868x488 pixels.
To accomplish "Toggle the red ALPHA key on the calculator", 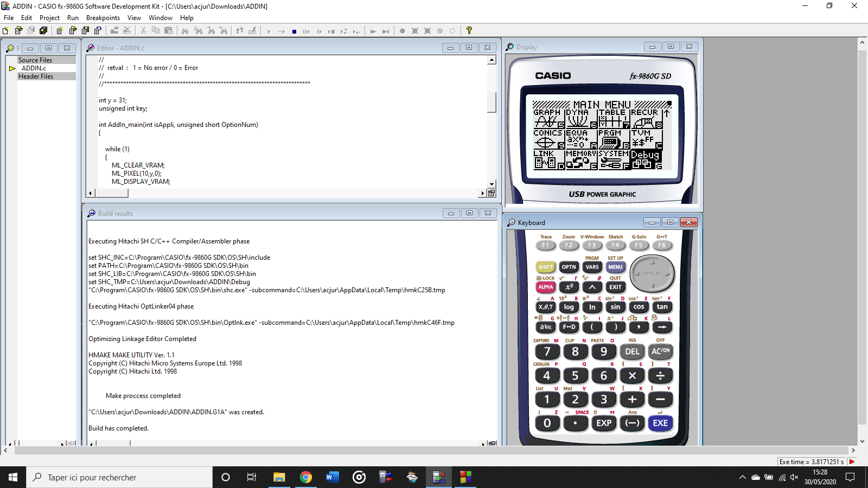I will click(x=546, y=287).
